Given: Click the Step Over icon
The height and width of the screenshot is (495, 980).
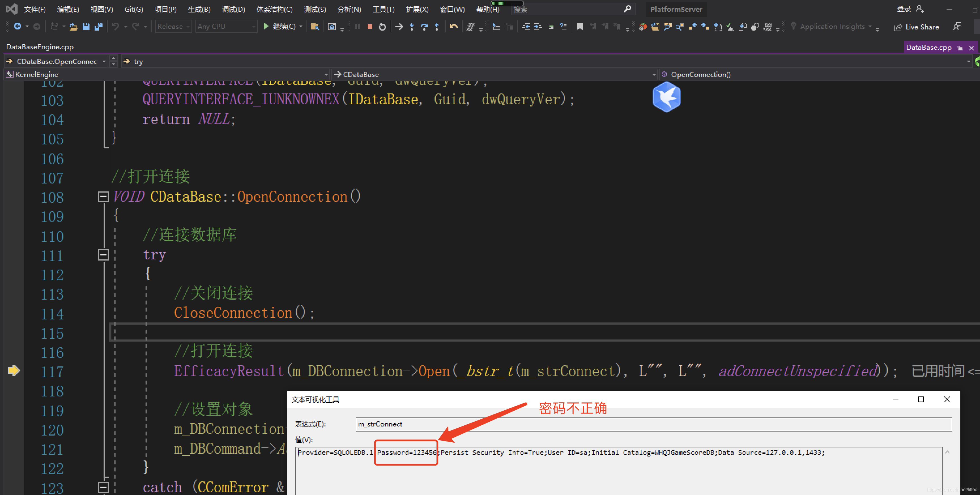Looking at the screenshot, I should click(424, 27).
